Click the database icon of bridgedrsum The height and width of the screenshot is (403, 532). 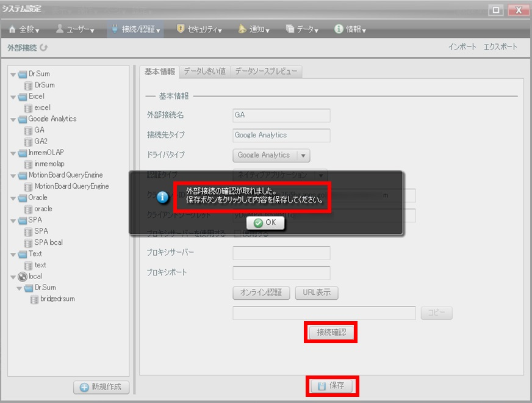point(35,299)
